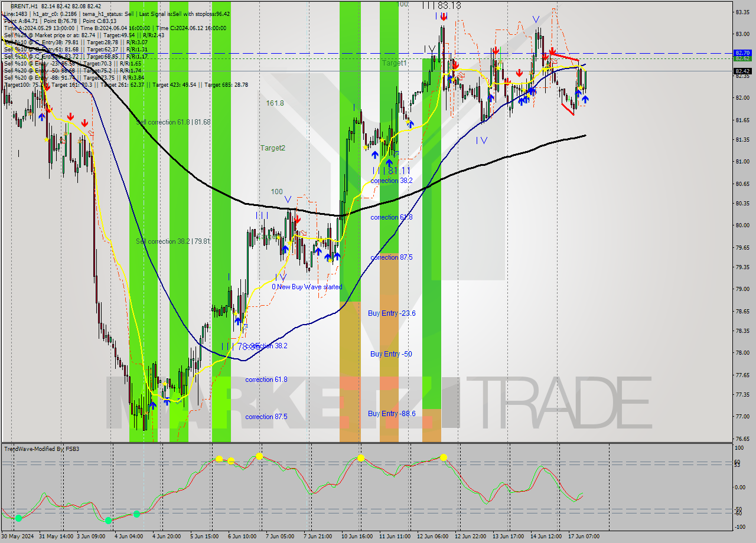Click the 'Target2' label
Image resolution: width=756 pixels, height=543 pixels.
tap(272, 148)
